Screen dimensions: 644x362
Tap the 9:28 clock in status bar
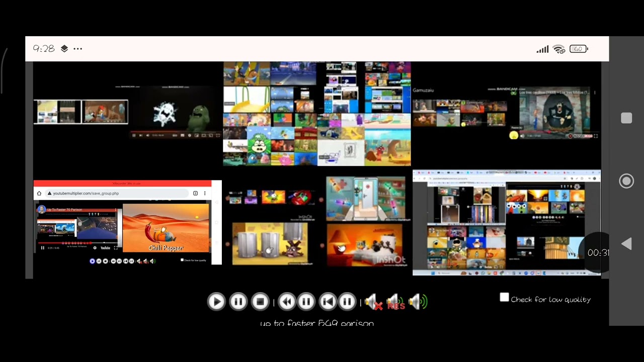[x=44, y=49]
